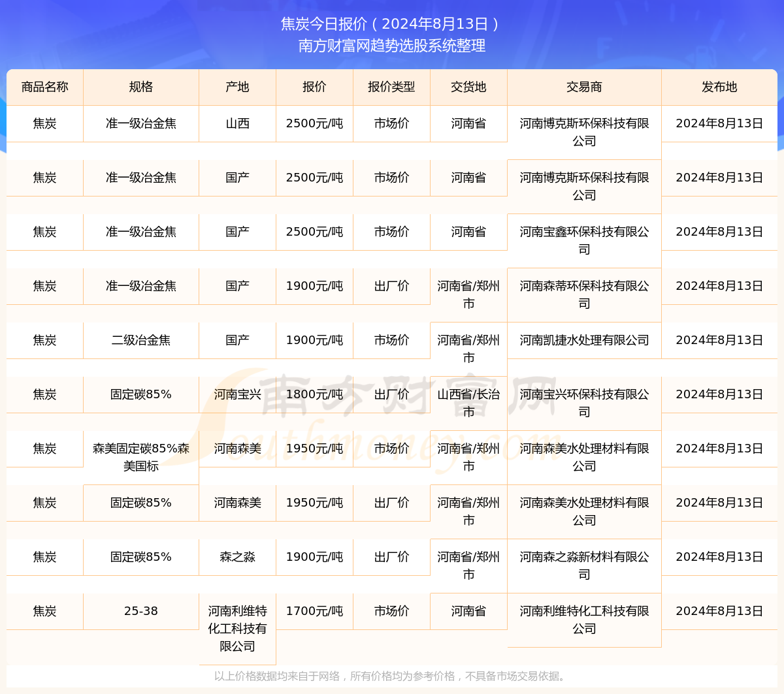784x694 pixels.
Task: Select the 发布地 column header
Action: 719,87
